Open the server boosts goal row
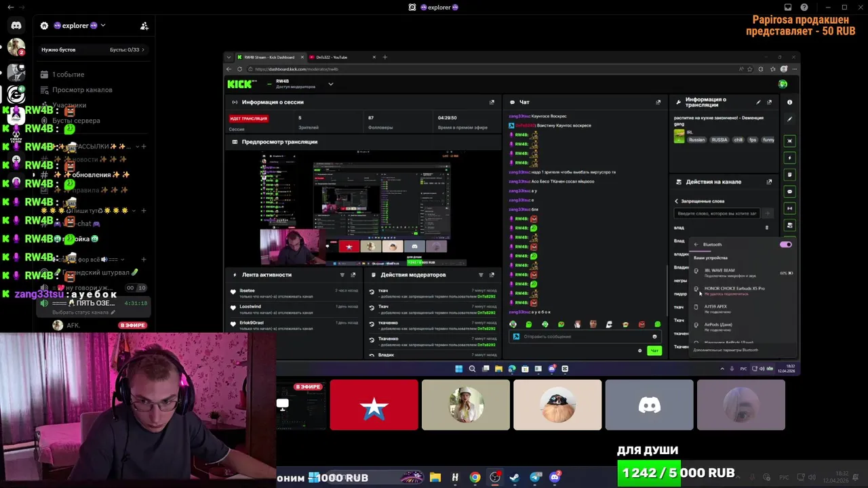The image size is (868, 488). coord(92,49)
